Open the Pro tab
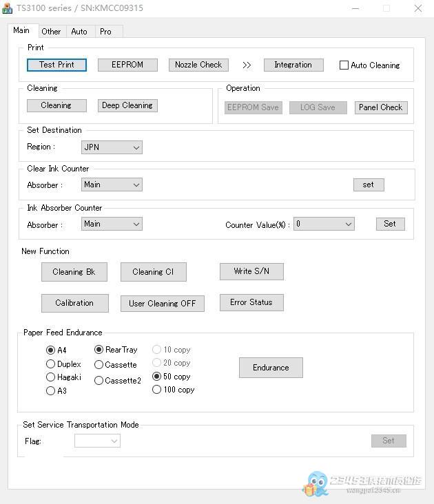The width and height of the screenshot is (434, 504). [x=105, y=32]
